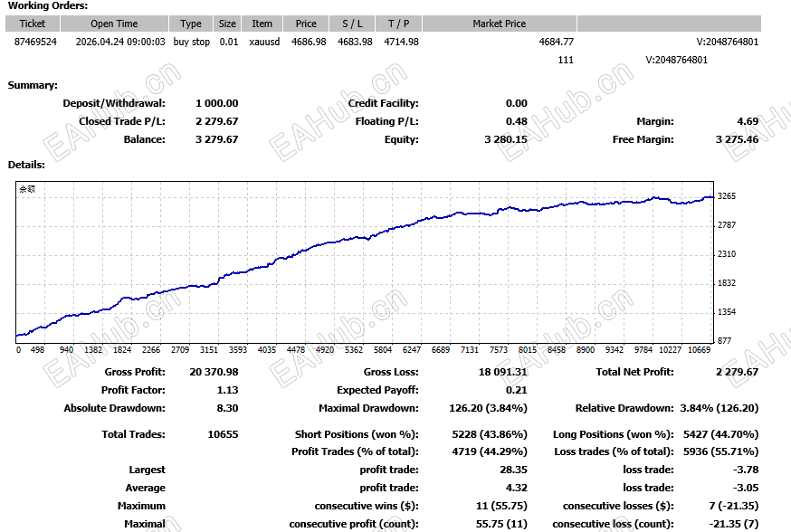
Task: Click chart y-axis label 3265
Action: pos(727,196)
